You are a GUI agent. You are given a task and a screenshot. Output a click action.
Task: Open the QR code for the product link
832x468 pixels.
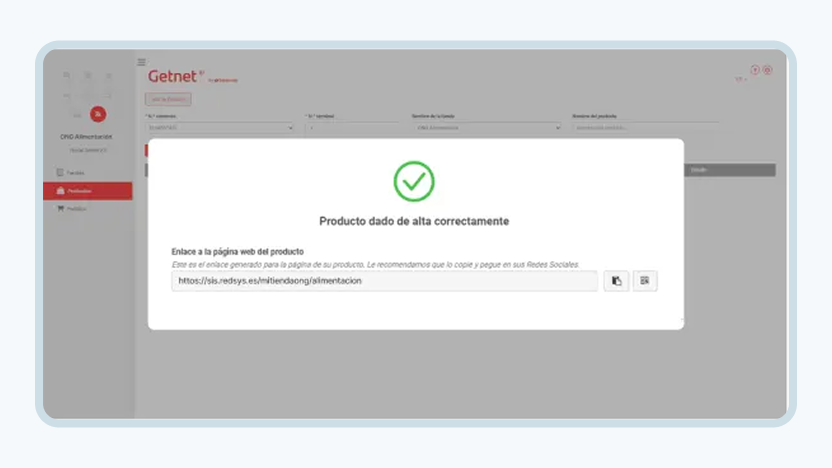[645, 281]
